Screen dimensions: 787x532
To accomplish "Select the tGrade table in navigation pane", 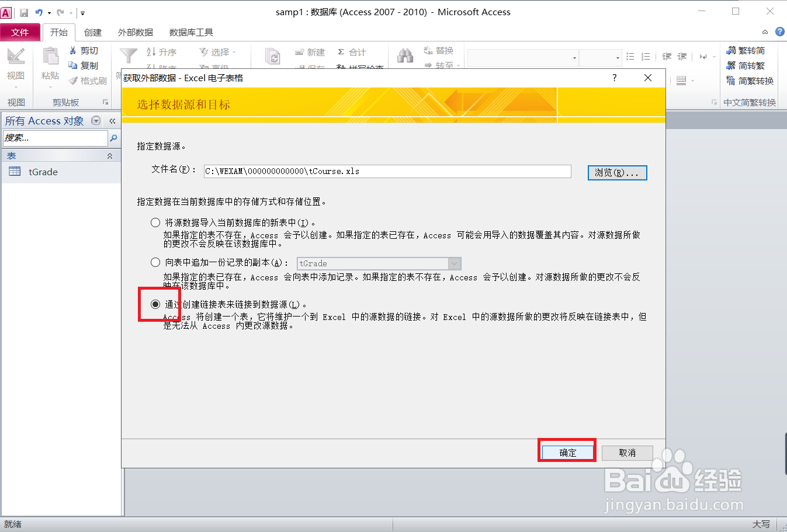I will click(61, 172).
